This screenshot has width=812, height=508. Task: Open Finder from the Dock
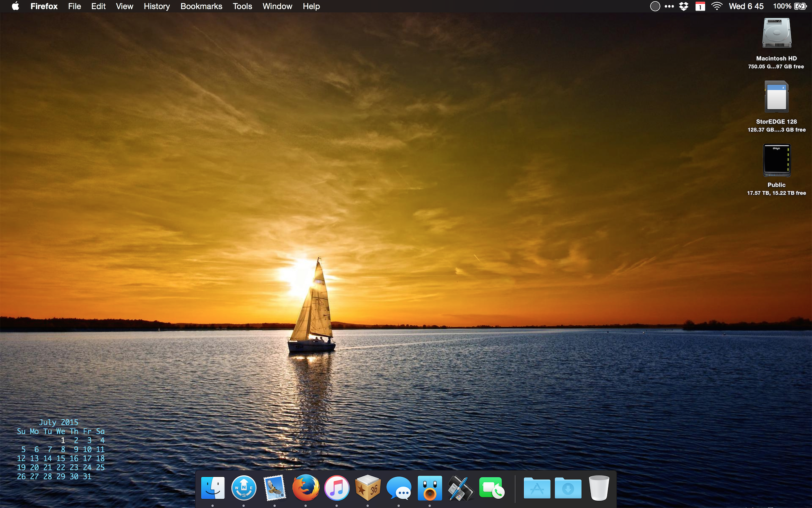(213, 488)
